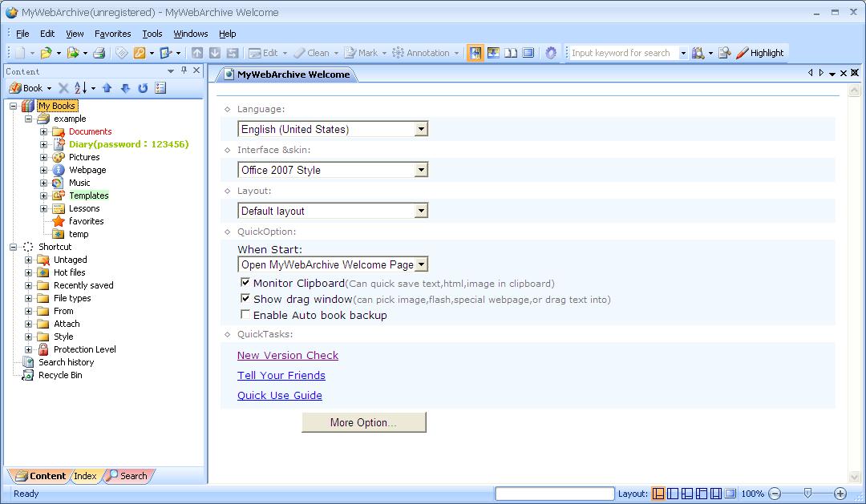The width and height of the screenshot is (866, 504).
Task: Open the Language dropdown
Action: coord(421,129)
